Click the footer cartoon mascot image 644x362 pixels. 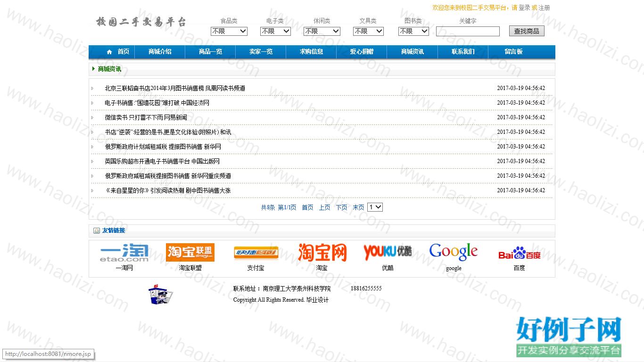(x=160, y=295)
